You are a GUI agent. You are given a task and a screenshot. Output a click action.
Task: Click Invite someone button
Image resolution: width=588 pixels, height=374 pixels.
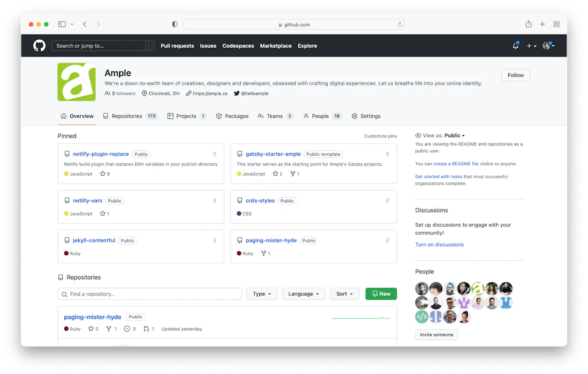click(437, 335)
